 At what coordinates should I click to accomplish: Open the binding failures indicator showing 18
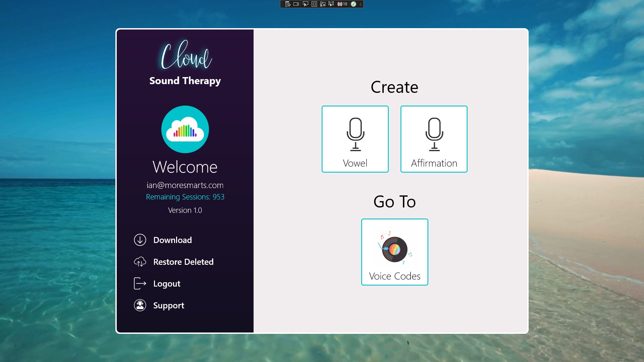(342, 4)
